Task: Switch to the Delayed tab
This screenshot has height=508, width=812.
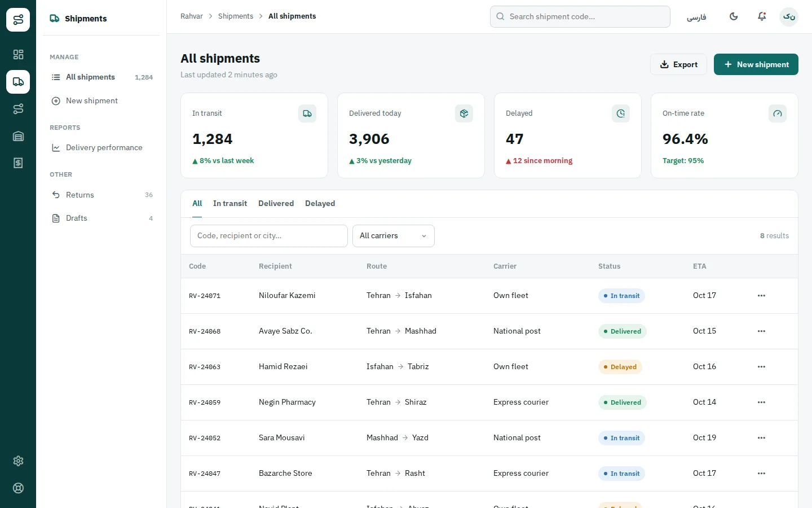Action: point(320,204)
